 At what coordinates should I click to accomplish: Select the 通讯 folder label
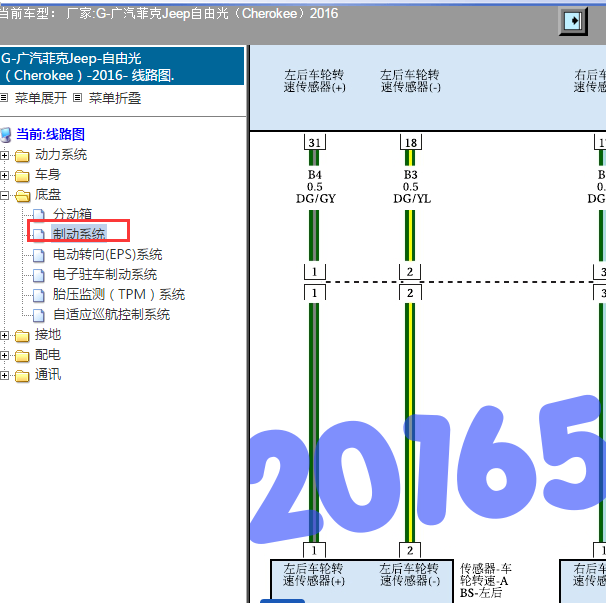(x=48, y=375)
